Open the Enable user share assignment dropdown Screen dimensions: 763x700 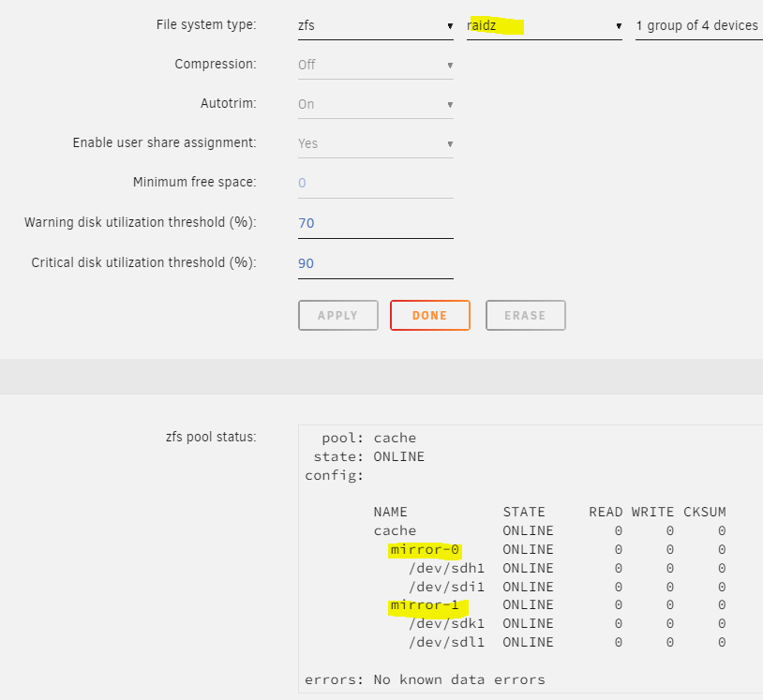click(376, 143)
